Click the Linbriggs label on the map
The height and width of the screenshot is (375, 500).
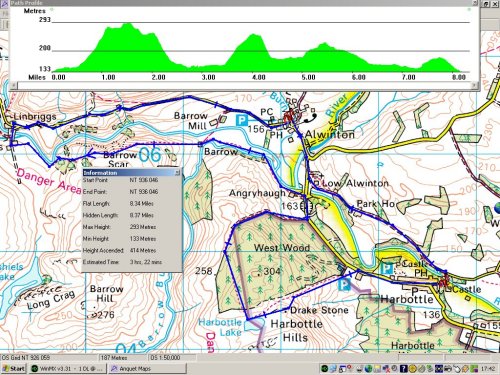[35, 117]
